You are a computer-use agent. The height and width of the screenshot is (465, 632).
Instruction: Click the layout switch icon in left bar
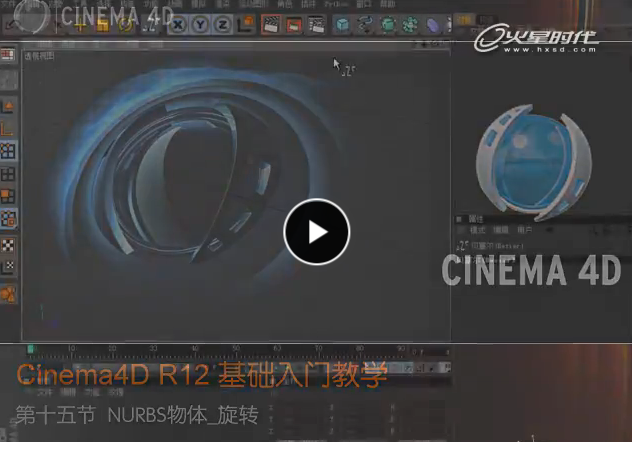(8, 55)
